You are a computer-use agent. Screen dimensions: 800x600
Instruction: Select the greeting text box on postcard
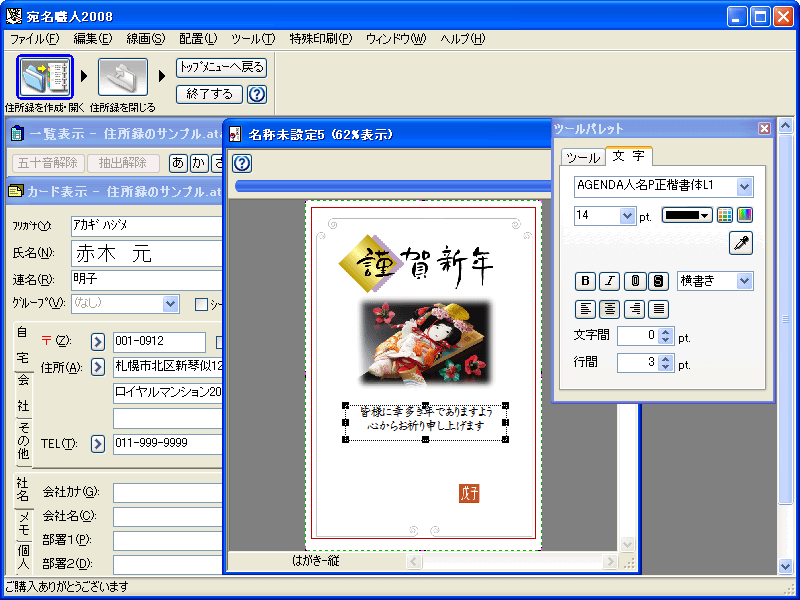coord(426,422)
